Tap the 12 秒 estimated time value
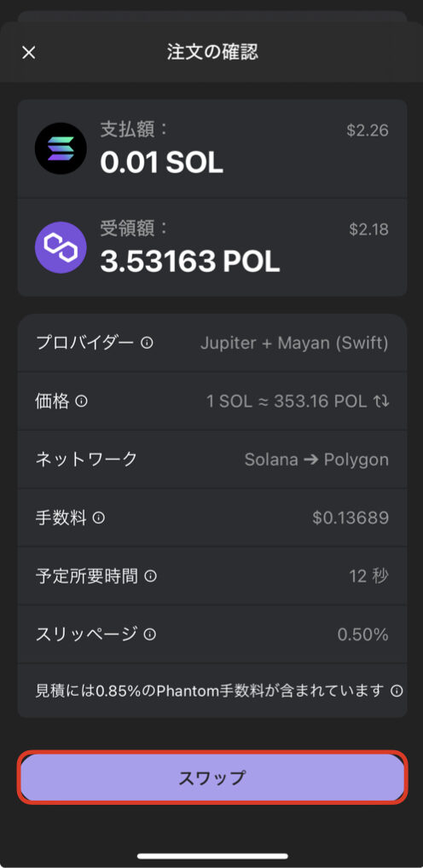423x868 pixels. (368, 576)
